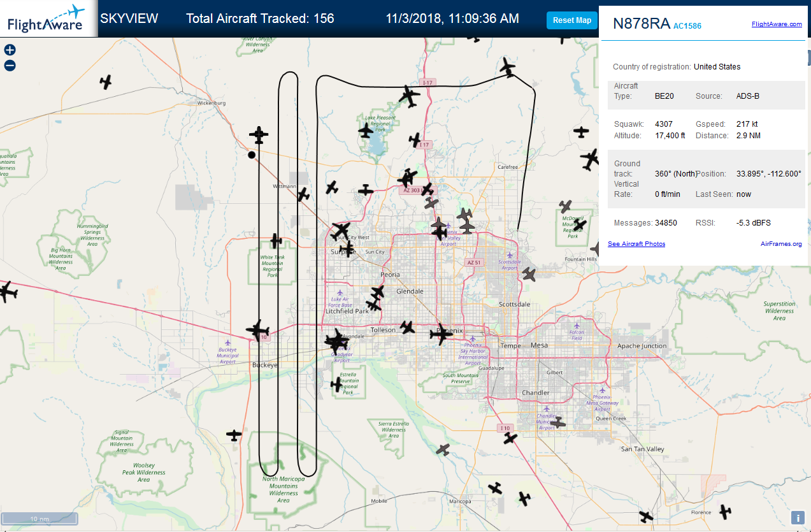Click the Glendale city label

coord(410,291)
